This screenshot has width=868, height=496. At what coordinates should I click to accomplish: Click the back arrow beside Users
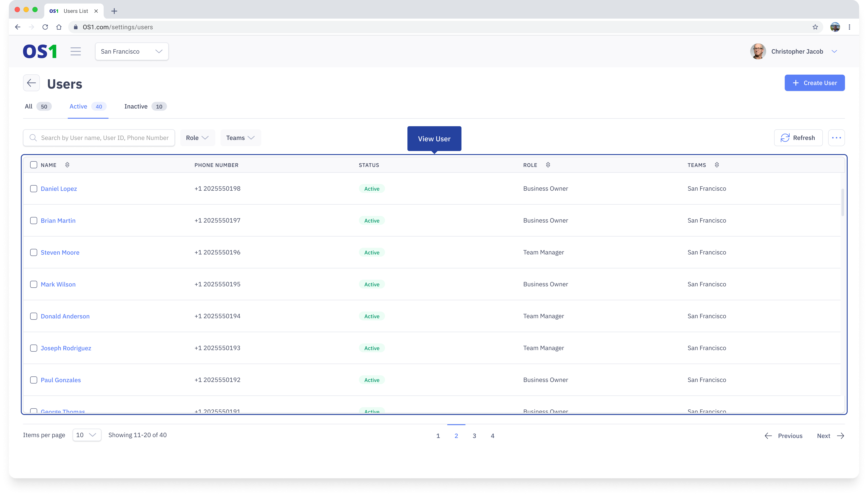(31, 83)
